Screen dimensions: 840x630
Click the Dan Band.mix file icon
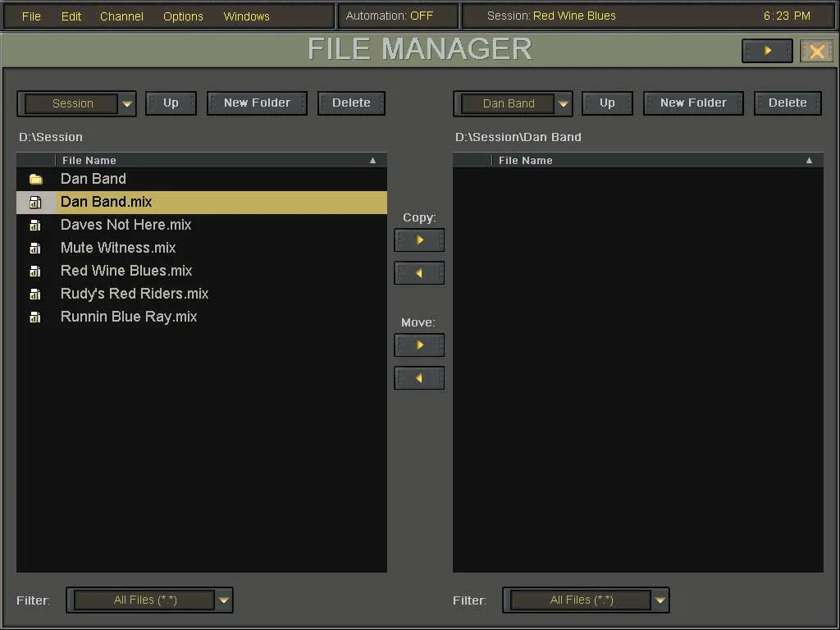pyautogui.click(x=35, y=202)
